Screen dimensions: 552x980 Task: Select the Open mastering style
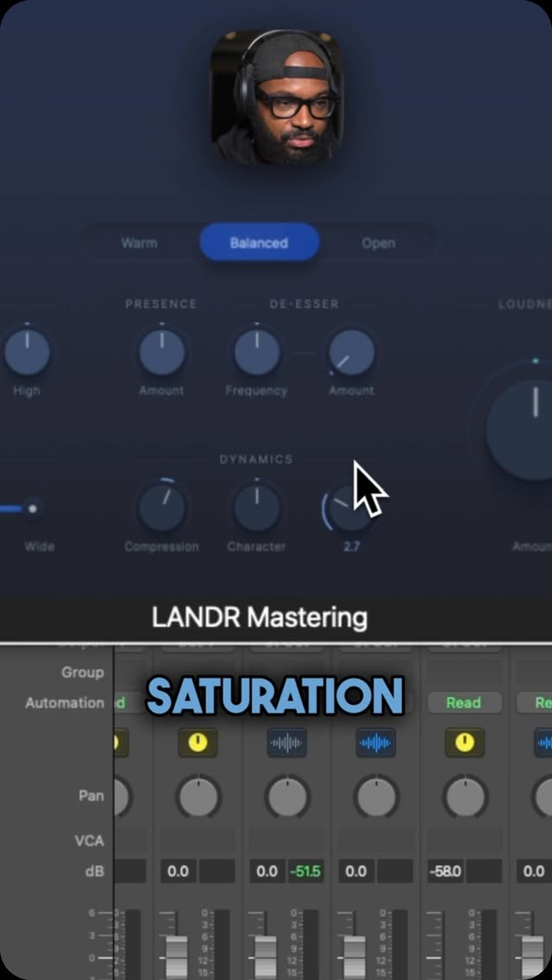(379, 243)
